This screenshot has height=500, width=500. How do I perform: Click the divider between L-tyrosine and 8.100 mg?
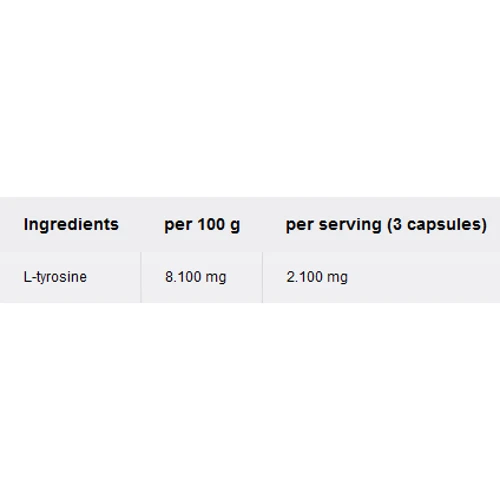click(141, 277)
